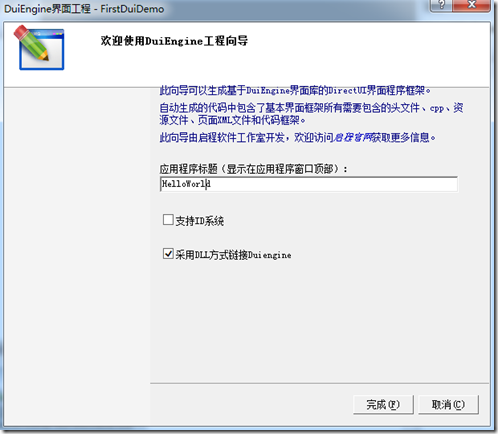Click the 自动生成的代码 description paragraph

click(x=311, y=114)
